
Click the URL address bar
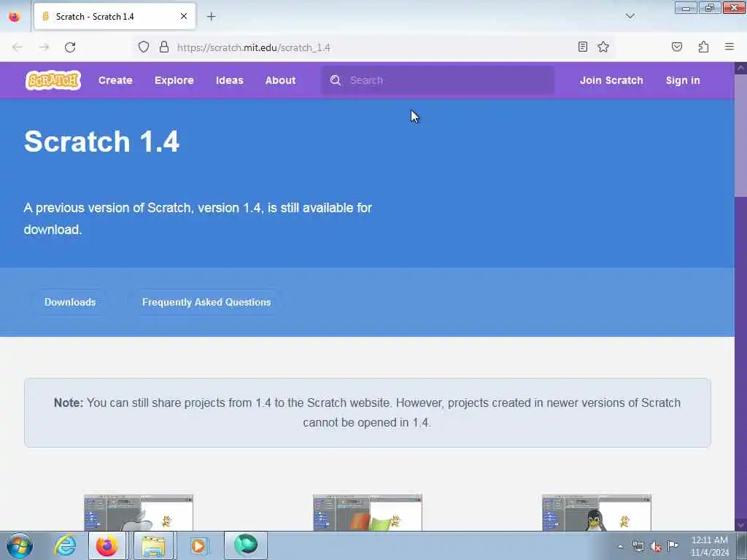pos(374,47)
